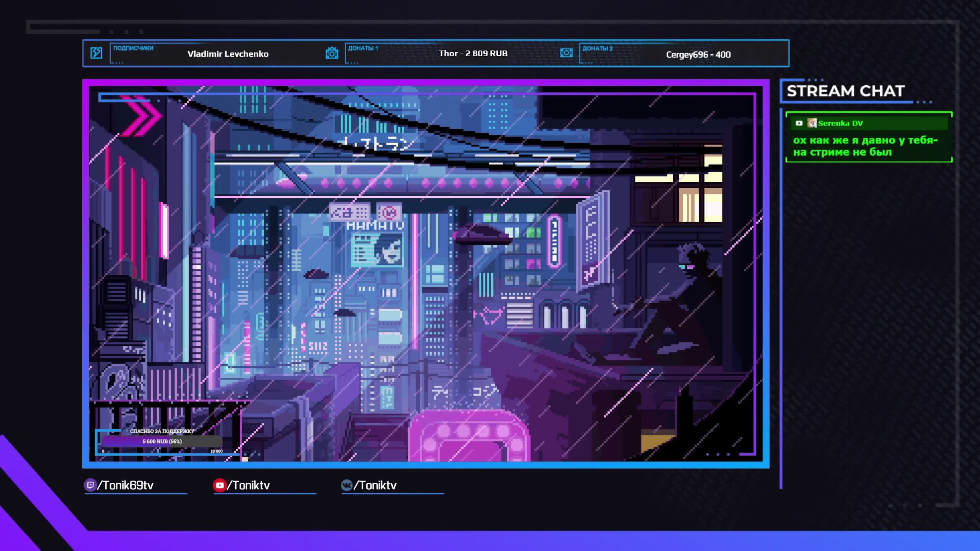Click the Twitch icon beside /Tonik69tv

[x=90, y=485]
